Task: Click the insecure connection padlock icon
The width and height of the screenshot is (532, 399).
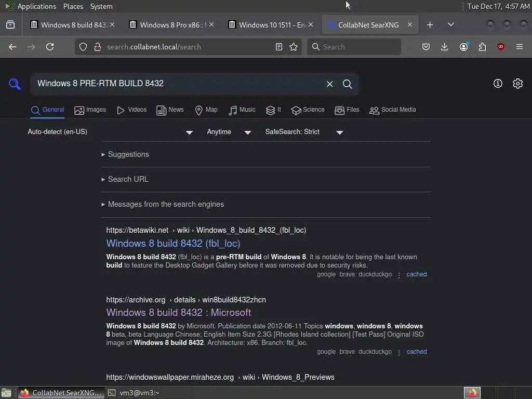Action: (98, 47)
